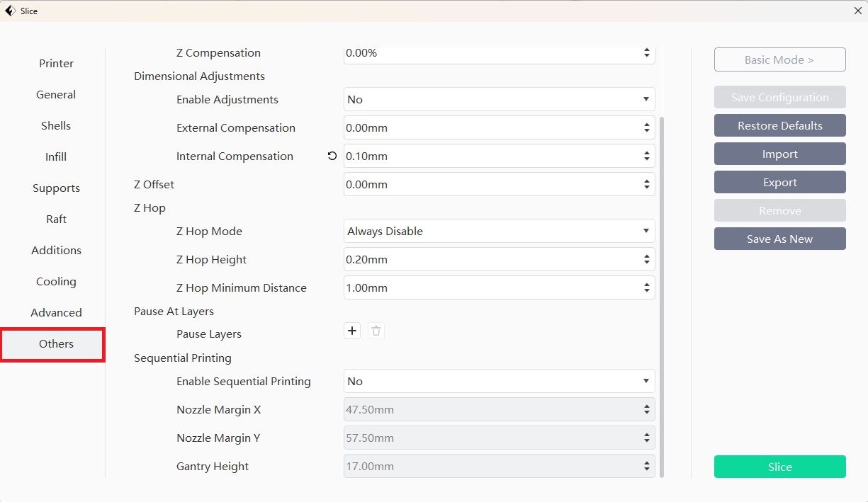Adjust the Z Offset stepper arrows
The width and height of the screenshot is (868, 502).
coord(646,184)
